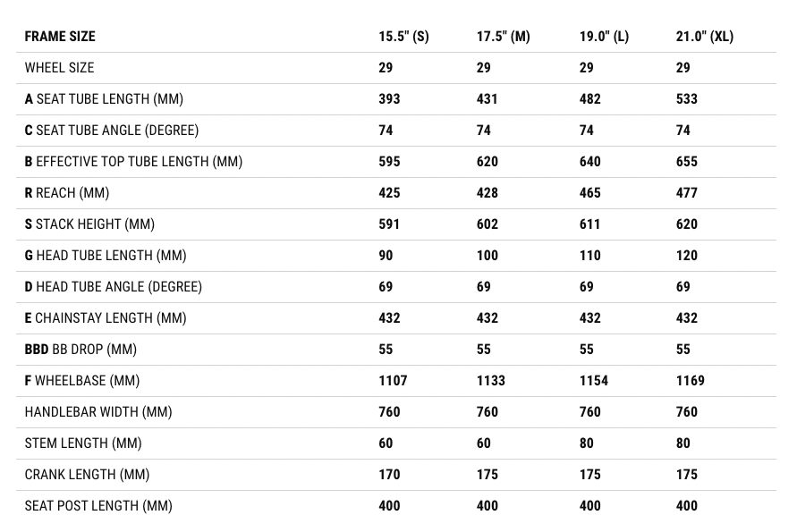
Task: Click the 19.0" (L) column header
Action: [x=604, y=37]
